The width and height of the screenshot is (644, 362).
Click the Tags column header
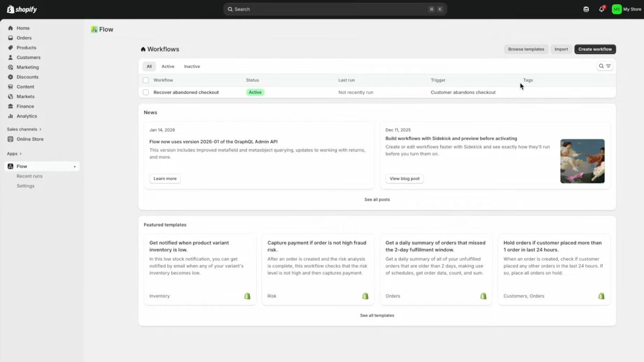528,80
